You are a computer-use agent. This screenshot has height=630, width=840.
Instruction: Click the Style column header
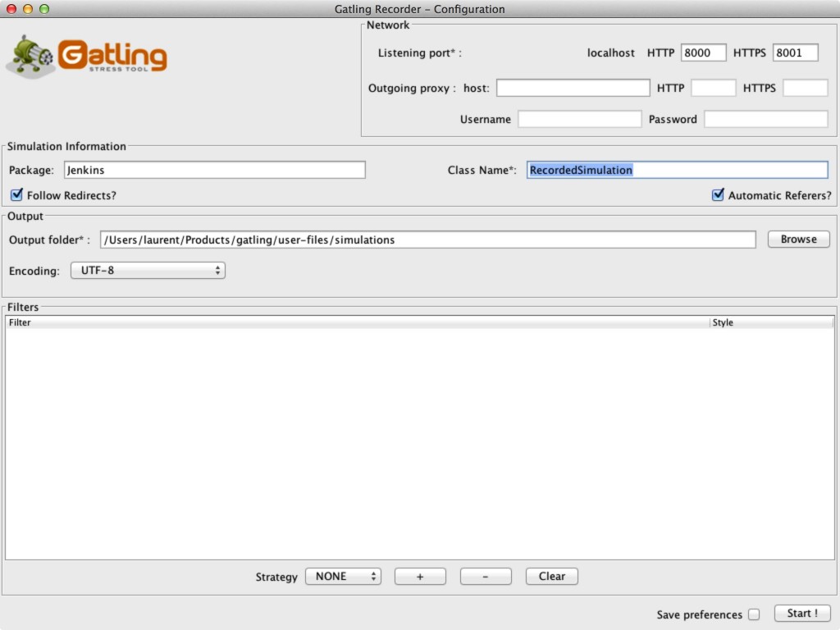[771, 322]
